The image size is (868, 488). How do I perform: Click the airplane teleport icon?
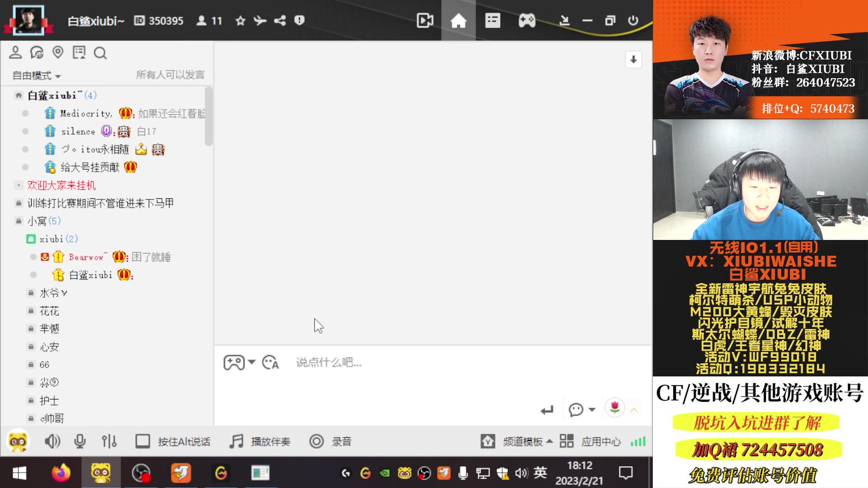point(260,21)
